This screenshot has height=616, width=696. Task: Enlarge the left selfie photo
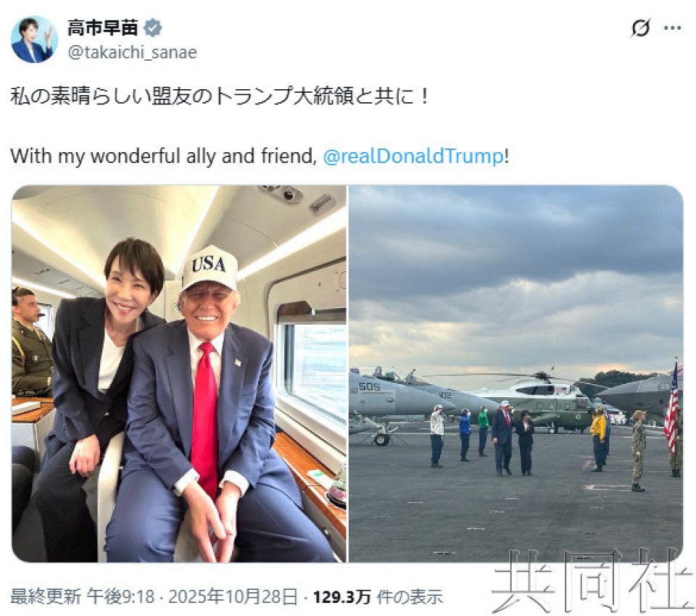179,374
